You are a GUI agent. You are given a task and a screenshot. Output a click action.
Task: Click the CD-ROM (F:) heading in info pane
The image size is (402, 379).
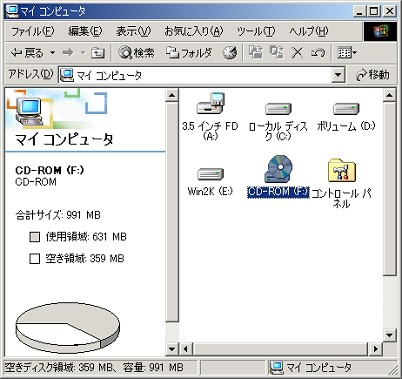coord(49,170)
